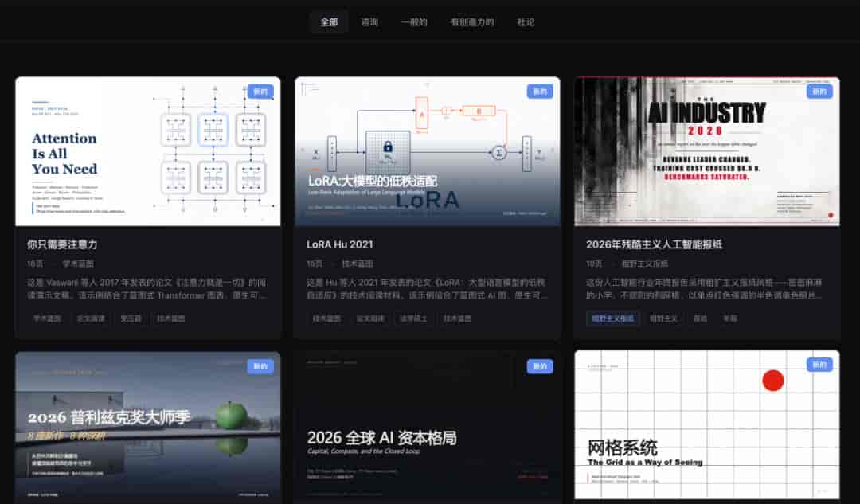
Task: Click the 16页 page count text
Action: point(35,264)
